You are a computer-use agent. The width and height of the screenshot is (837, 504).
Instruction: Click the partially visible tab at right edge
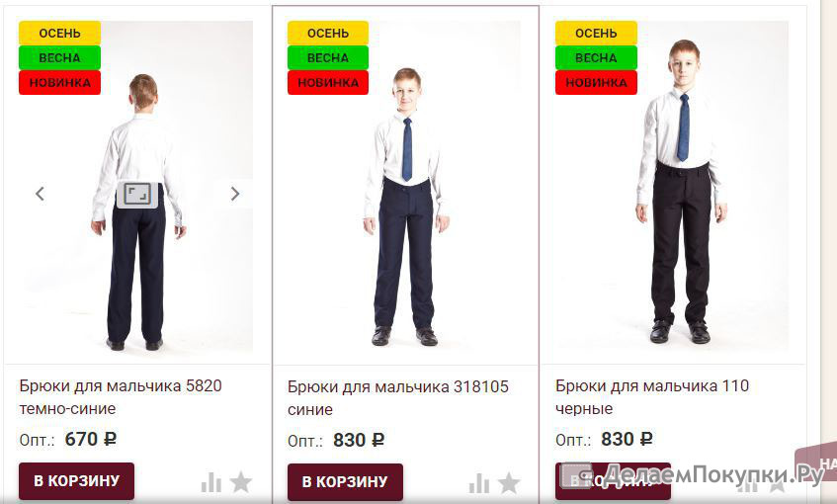point(816,460)
